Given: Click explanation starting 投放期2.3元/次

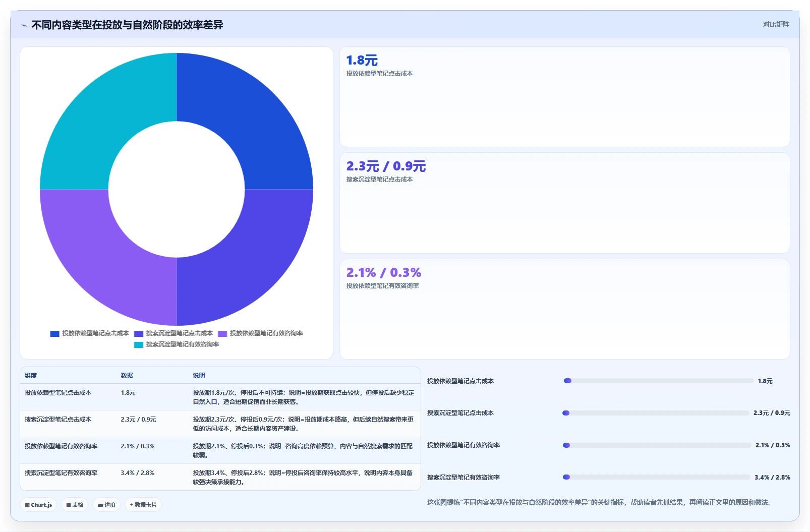Looking at the screenshot, I should 304,424.
